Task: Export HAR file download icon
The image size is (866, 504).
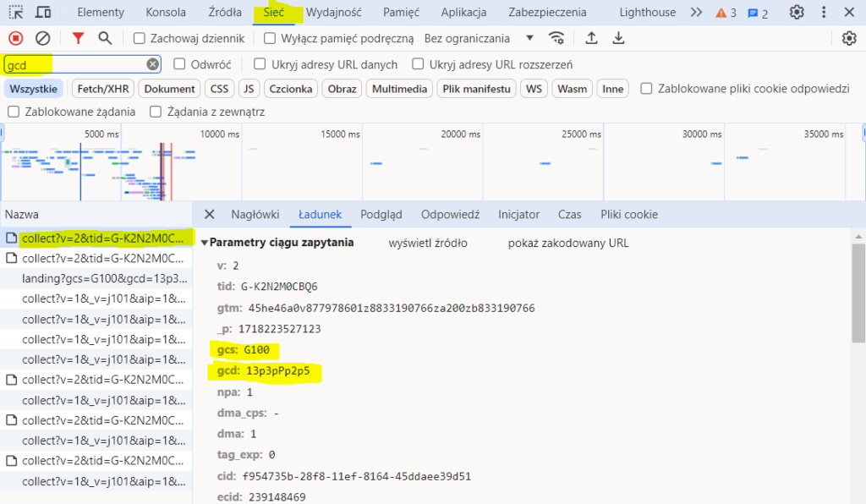Action: point(618,38)
